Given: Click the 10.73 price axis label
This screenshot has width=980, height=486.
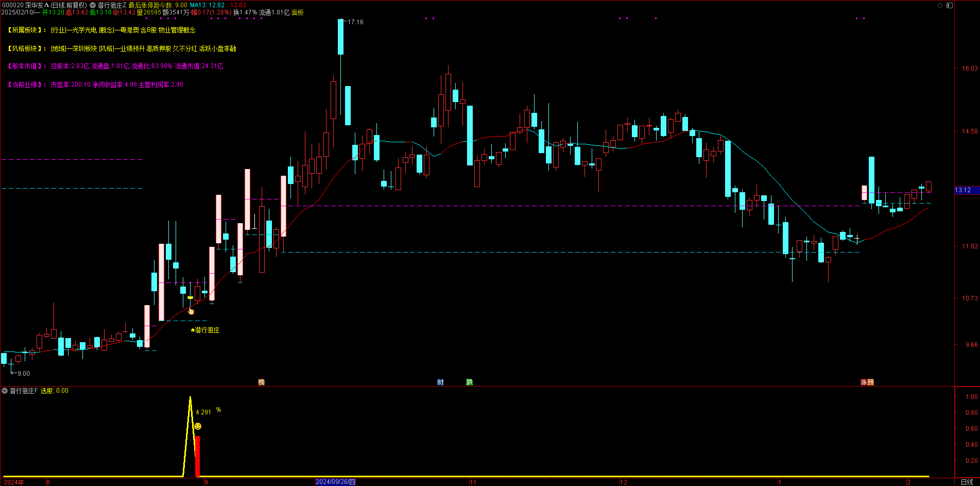Looking at the screenshot, I should (x=970, y=298).
